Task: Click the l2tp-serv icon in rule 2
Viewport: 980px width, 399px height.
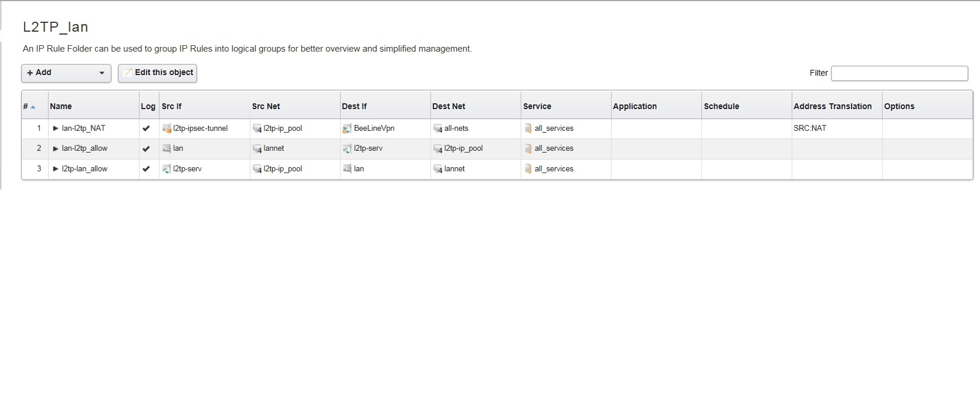Action: (x=347, y=149)
